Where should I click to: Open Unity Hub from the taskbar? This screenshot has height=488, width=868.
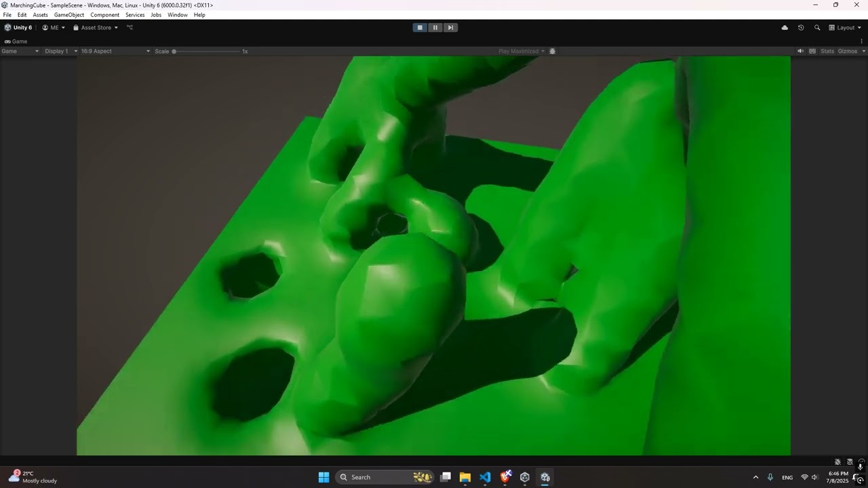point(525,477)
